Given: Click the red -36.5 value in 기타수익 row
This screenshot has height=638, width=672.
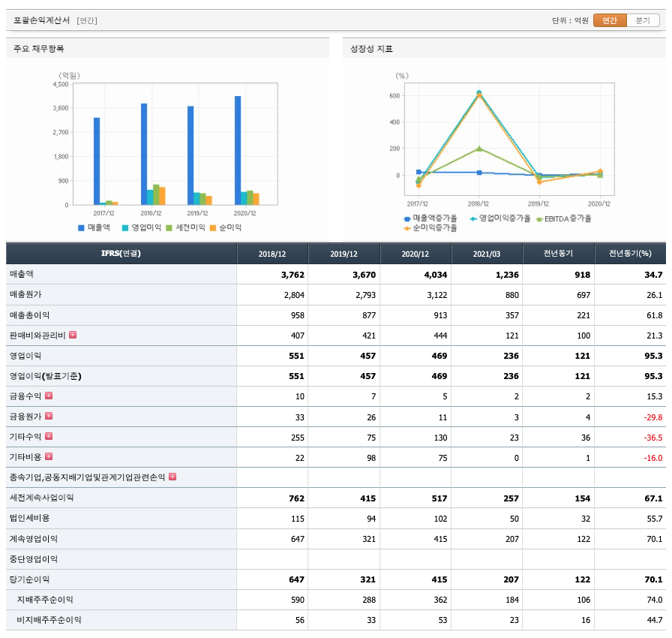Looking at the screenshot, I should tap(652, 438).
